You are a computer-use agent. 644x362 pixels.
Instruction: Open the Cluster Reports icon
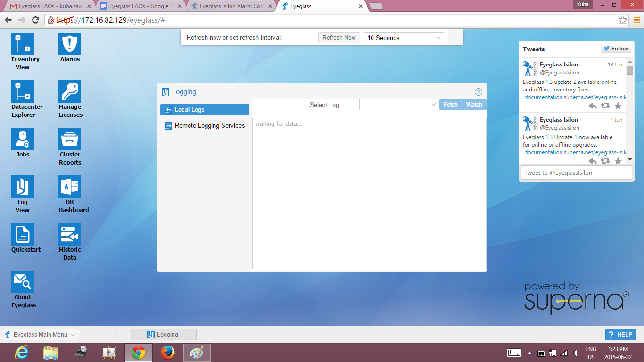[x=70, y=139]
